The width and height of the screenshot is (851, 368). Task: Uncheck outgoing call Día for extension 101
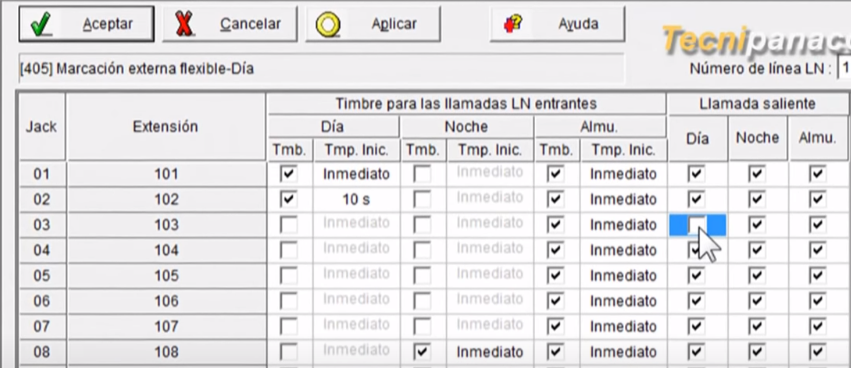tap(697, 174)
